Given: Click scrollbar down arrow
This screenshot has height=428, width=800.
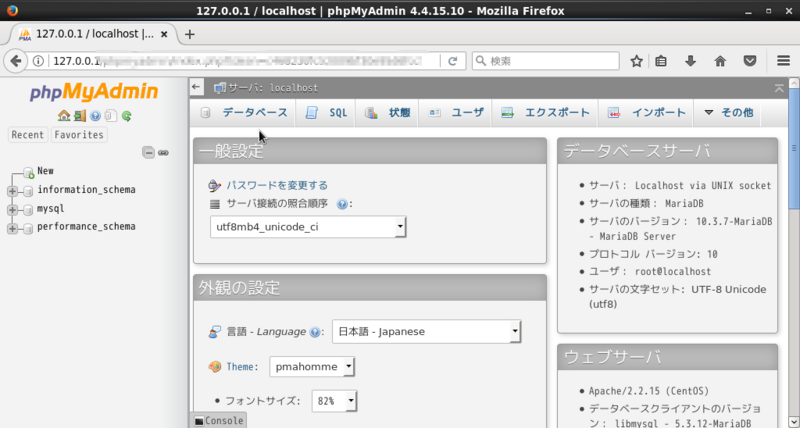Looking at the screenshot, I should (794, 422).
